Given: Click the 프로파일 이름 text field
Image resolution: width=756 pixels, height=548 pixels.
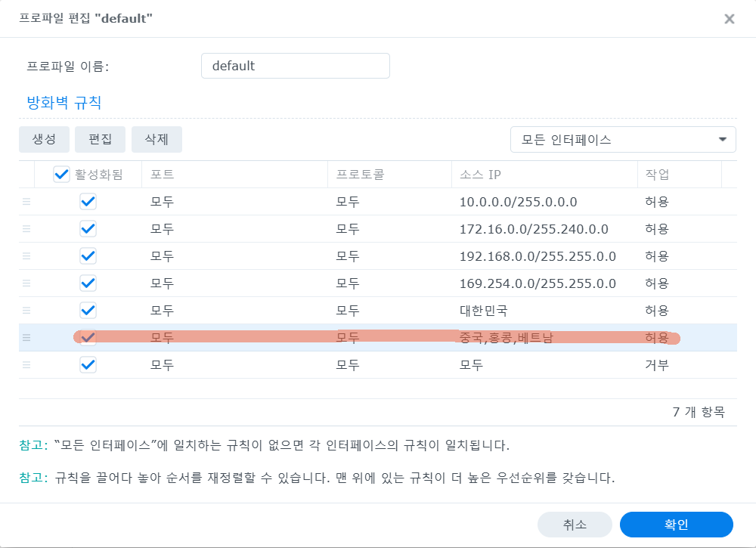Looking at the screenshot, I should click(x=295, y=66).
